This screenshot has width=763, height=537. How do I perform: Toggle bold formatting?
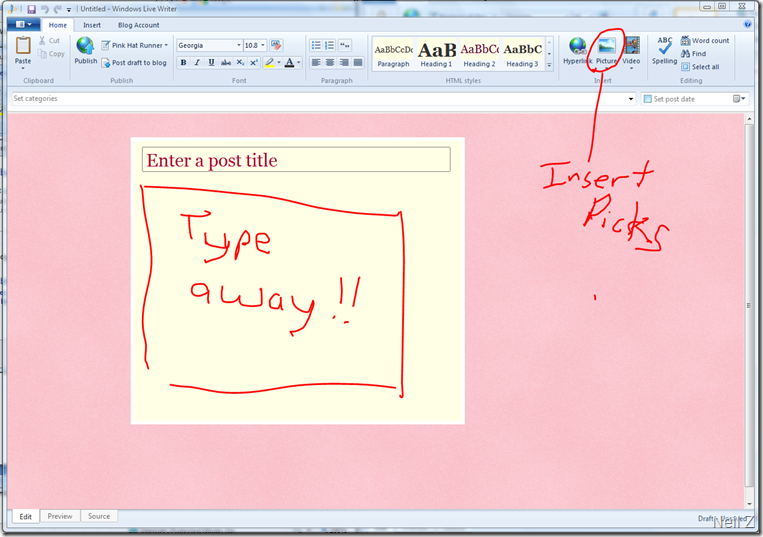183,63
